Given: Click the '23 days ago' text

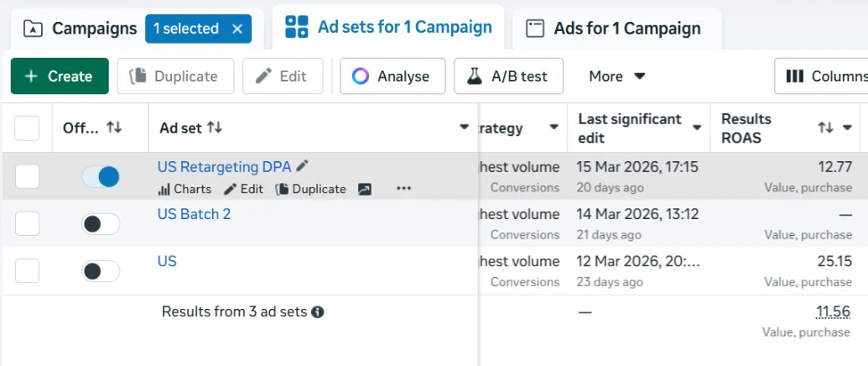Looking at the screenshot, I should (610, 282).
